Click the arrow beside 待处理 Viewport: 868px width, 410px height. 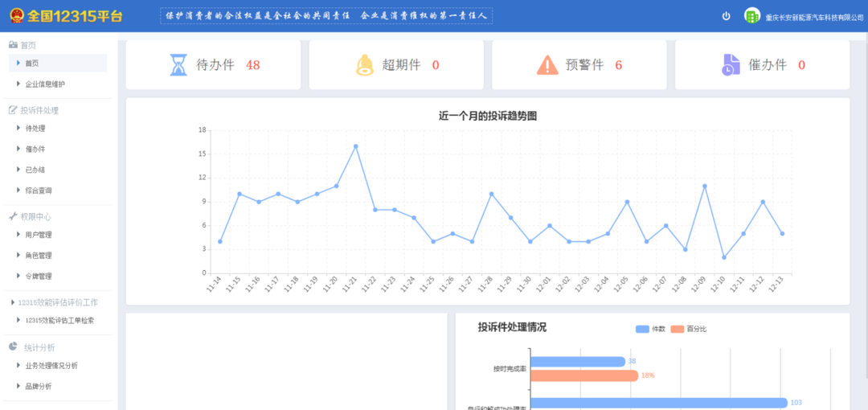[18, 129]
